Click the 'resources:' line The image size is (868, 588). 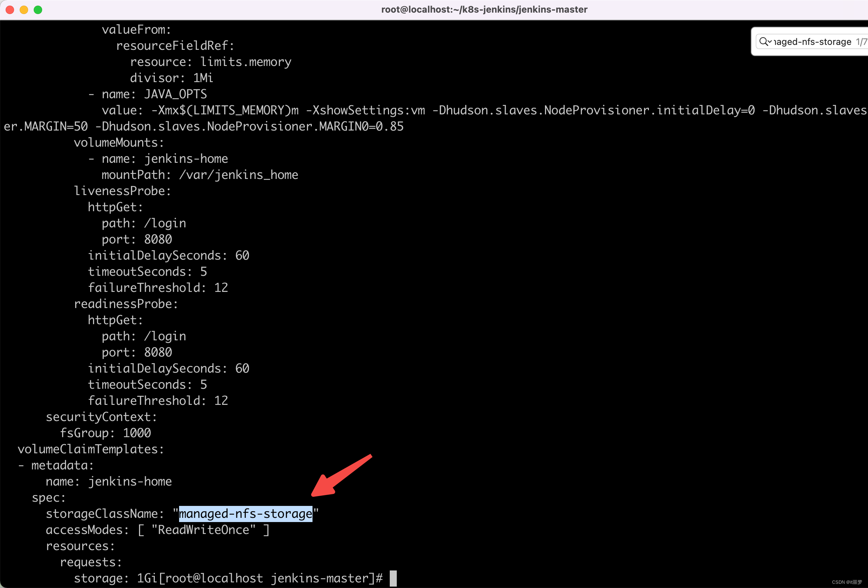pos(80,546)
